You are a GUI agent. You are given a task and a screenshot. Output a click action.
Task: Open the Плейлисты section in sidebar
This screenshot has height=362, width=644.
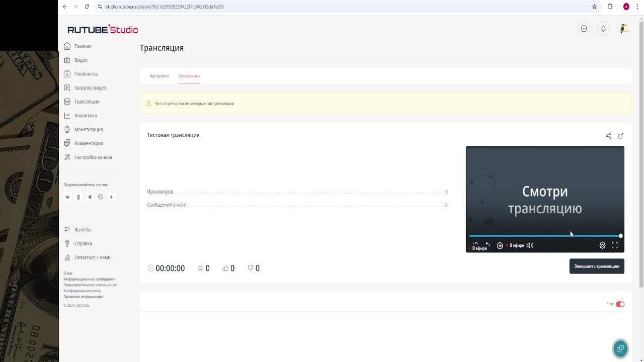(x=81, y=74)
